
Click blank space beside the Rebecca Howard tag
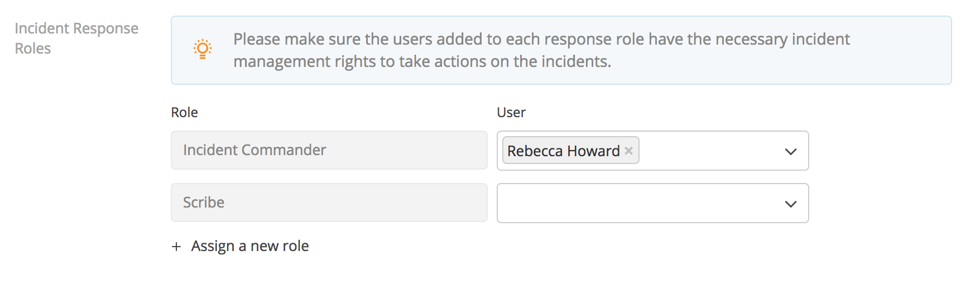pyautogui.click(x=709, y=151)
